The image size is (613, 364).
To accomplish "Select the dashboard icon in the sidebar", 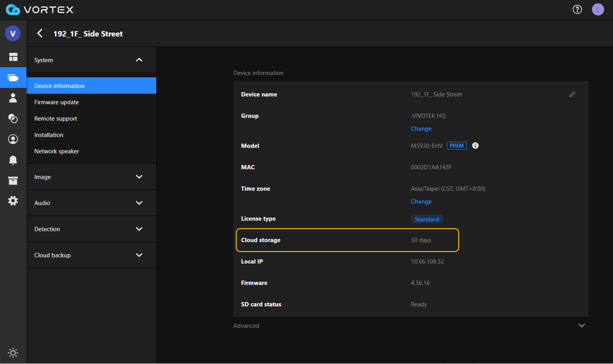I will click(x=13, y=57).
